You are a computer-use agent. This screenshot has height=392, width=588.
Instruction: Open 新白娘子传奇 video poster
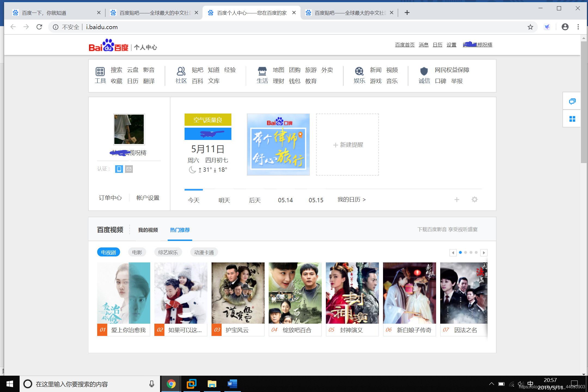click(x=409, y=293)
